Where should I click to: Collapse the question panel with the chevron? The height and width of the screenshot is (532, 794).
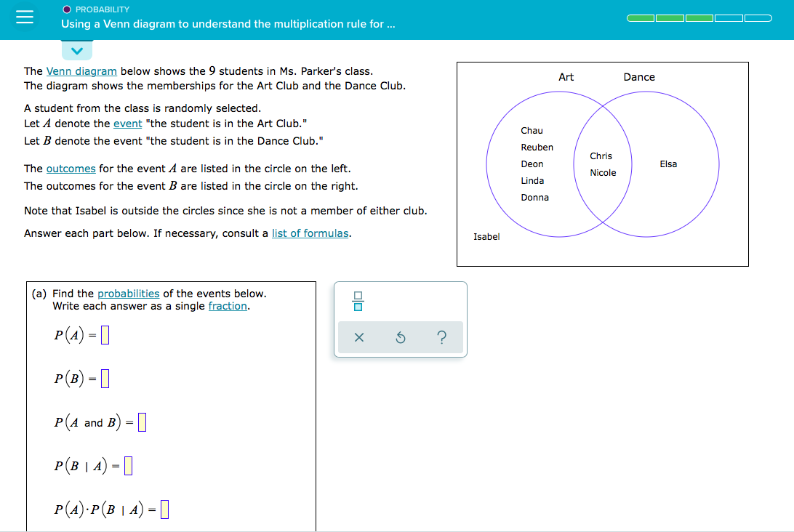(76, 50)
